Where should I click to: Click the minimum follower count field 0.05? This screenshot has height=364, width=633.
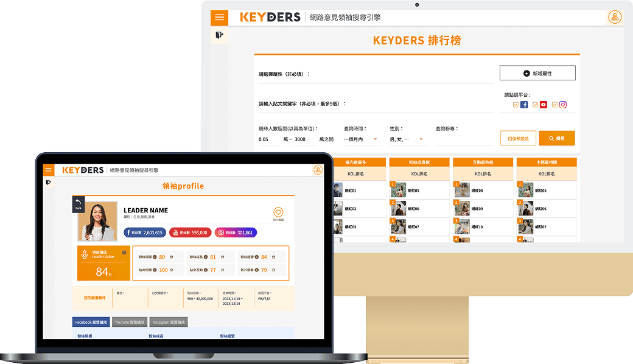point(268,139)
